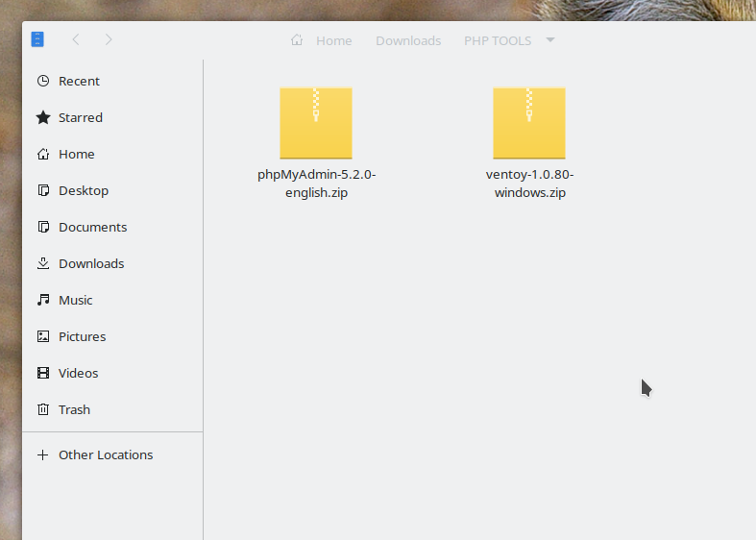Go to Downloads in the sidebar
Screen dimensions: 756x540
tap(90, 264)
